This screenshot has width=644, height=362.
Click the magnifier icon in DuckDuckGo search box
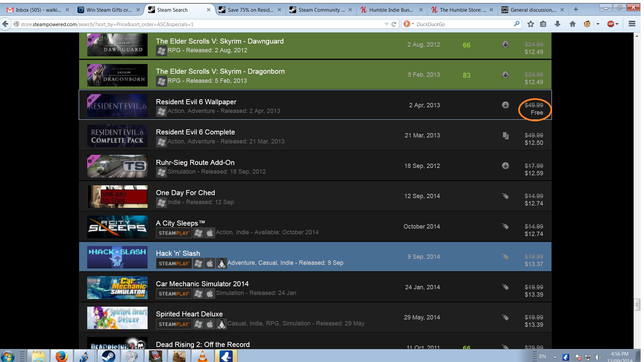[x=517, y=24]
